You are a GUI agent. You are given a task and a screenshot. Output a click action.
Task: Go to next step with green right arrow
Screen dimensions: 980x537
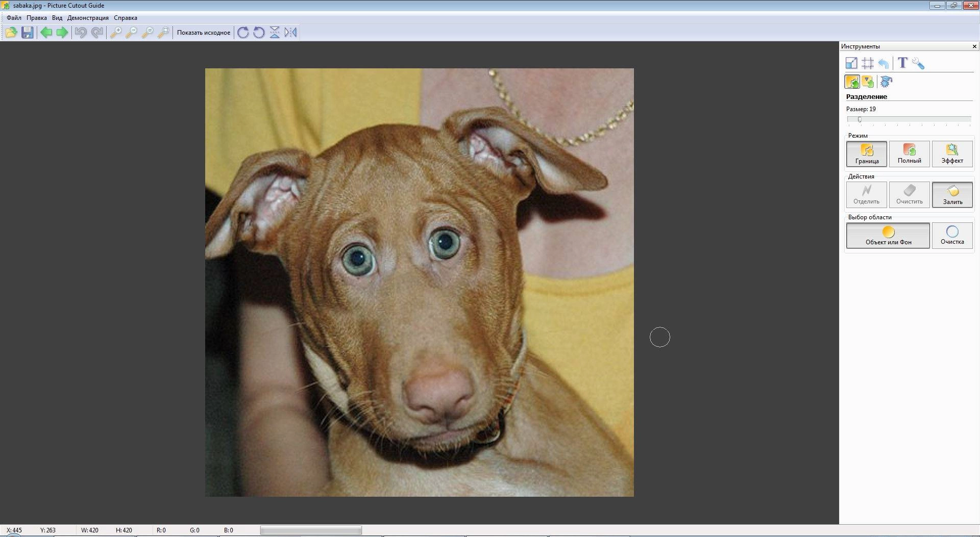62,33
